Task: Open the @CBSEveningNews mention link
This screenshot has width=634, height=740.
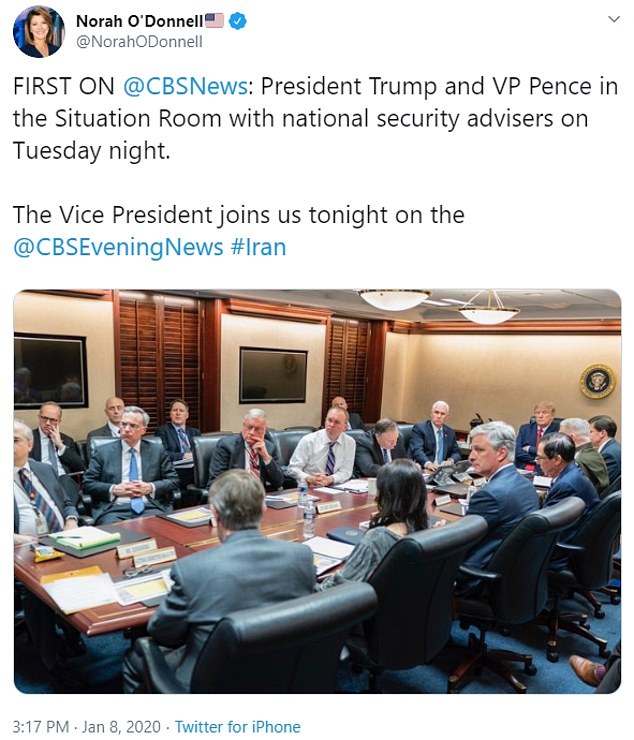Action: pyautogui.click(x=118, y=247)
